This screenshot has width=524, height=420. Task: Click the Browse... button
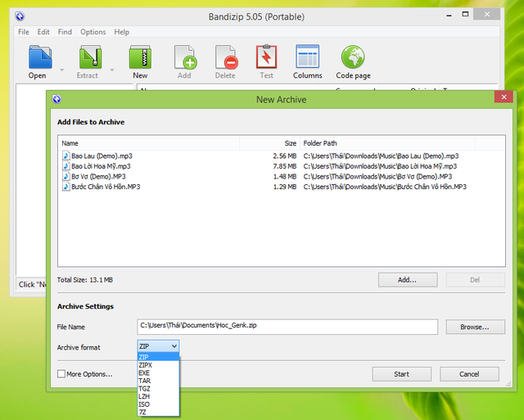pyautogui.click(x=469, y=327)
